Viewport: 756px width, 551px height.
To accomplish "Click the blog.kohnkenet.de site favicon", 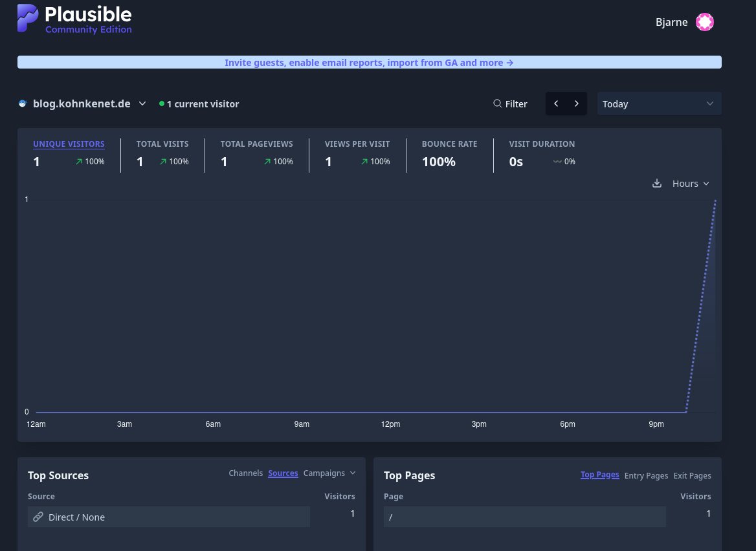I will [22, 103].
